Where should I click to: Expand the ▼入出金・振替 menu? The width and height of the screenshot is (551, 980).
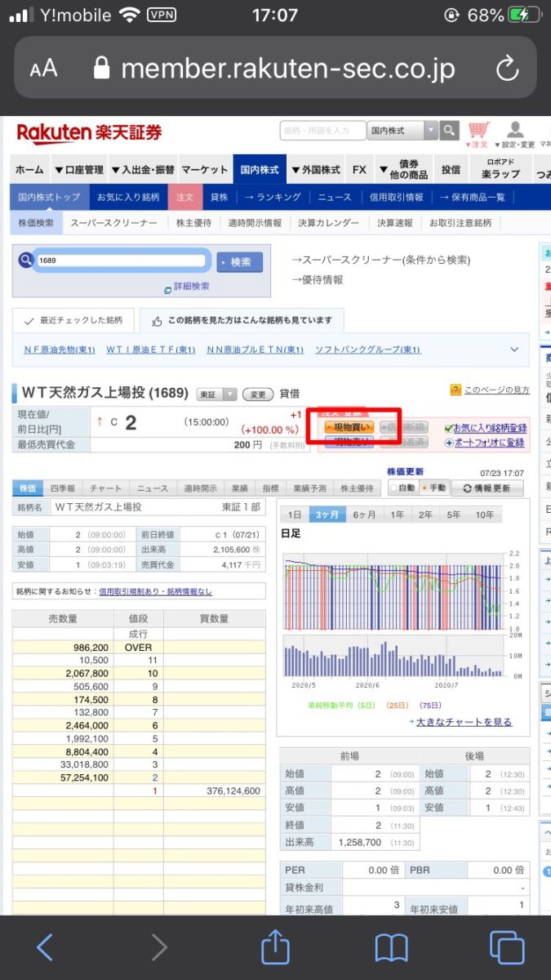click(x=143, y=170)
